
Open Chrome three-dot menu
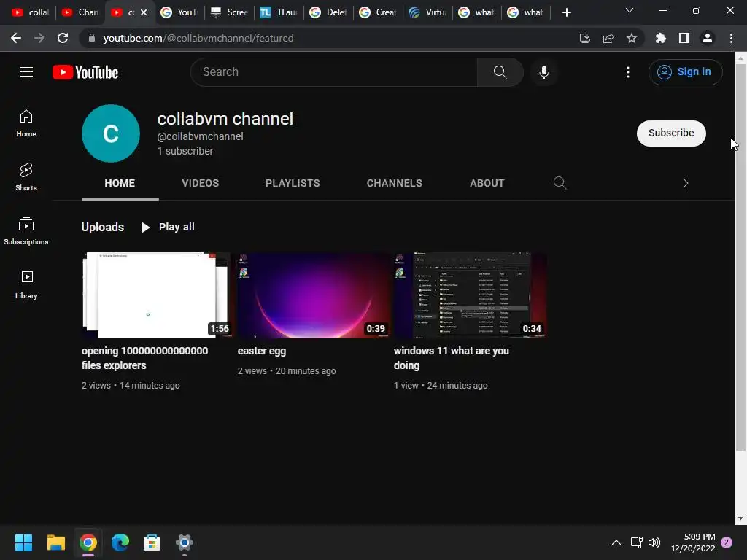tap(731, 38)
